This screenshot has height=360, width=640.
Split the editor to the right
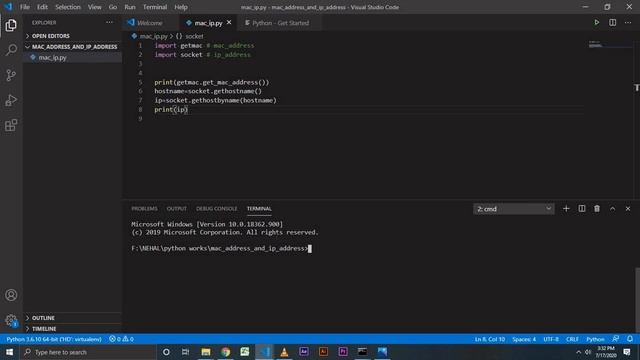[x=612, y=22]
